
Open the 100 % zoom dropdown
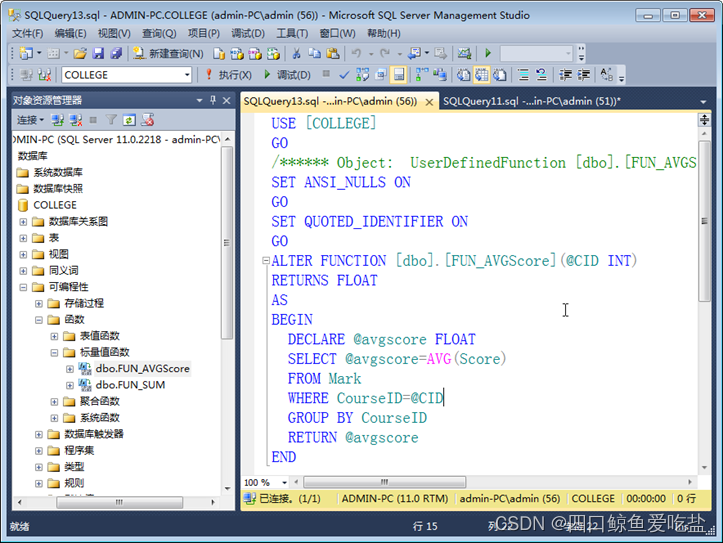click(284, 483)
